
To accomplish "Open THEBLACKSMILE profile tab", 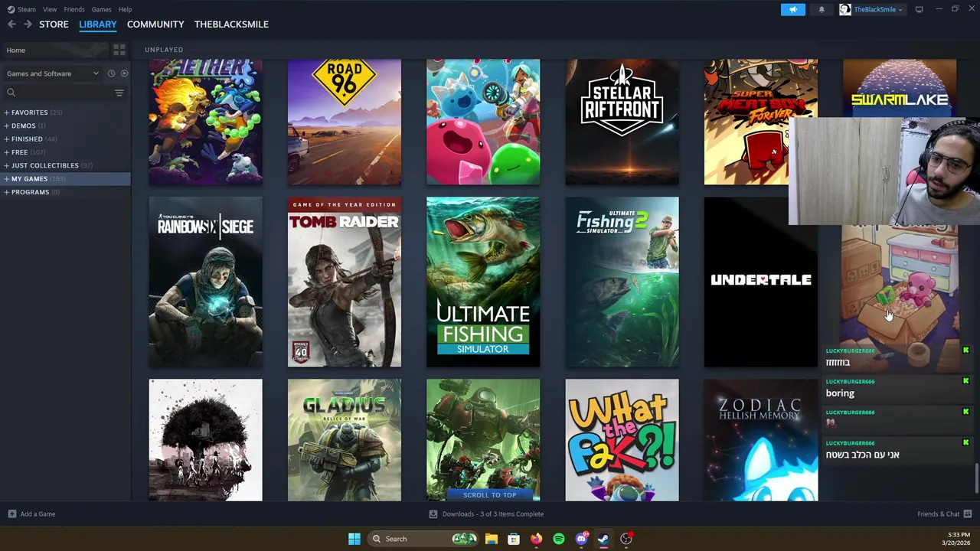I will [x=231, y=24].
